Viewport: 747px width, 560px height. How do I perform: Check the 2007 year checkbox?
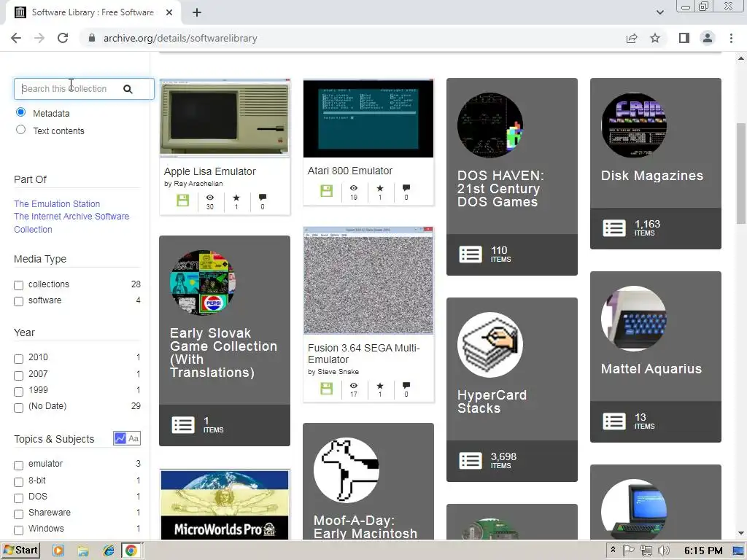(x=18, y=376)
